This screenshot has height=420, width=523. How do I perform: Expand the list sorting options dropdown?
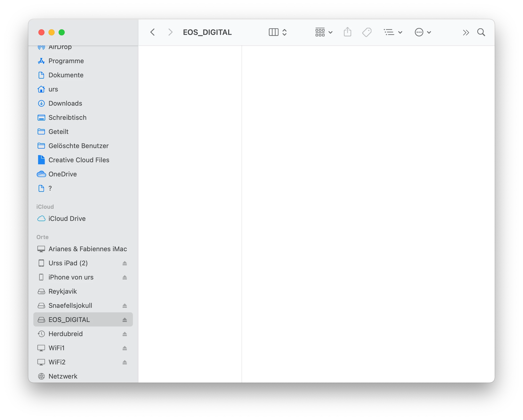click(393, 32)
